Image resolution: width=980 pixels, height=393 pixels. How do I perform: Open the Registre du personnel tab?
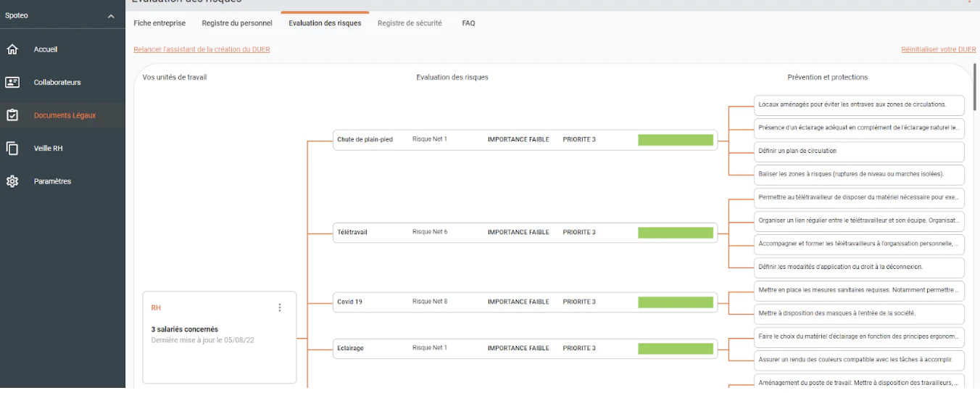tap(237, 23)
